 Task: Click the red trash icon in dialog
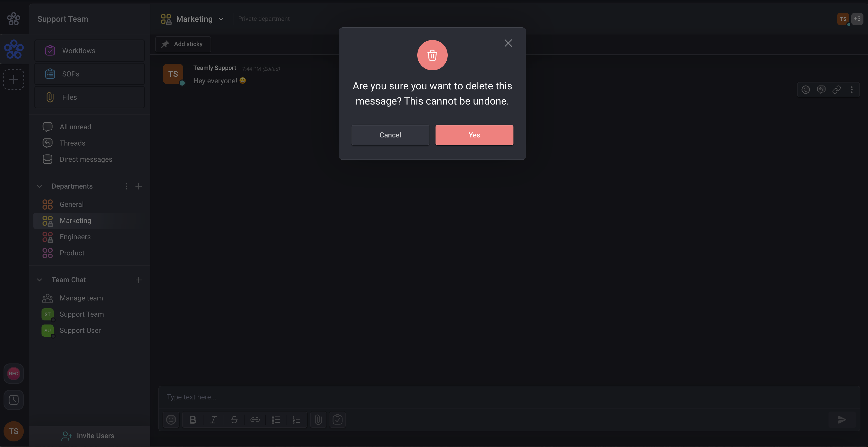coord(432,55)
